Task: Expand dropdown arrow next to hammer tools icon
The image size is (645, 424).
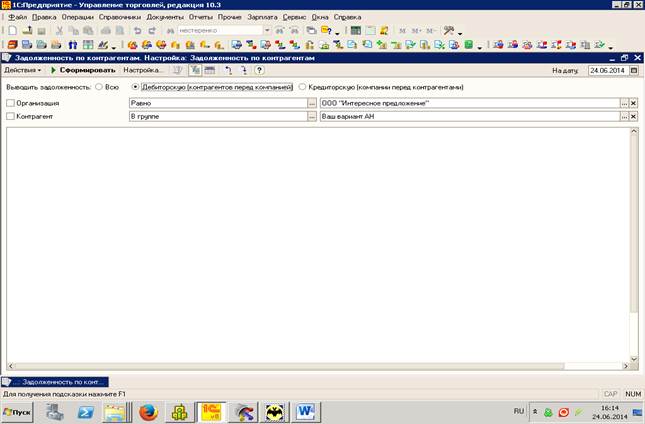Action: (x=459, y=33)
